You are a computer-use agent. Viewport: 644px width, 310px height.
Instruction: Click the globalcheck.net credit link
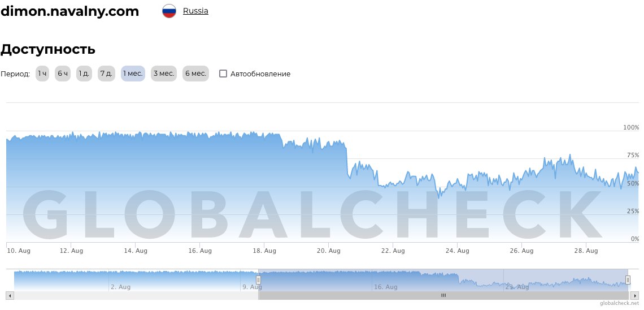pyautogui.click(x=619, y=303)
